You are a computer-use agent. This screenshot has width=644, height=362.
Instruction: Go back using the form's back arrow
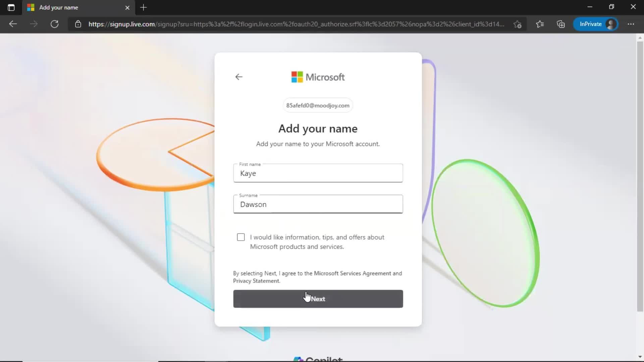pyautogui.click(x=238, y=77)
